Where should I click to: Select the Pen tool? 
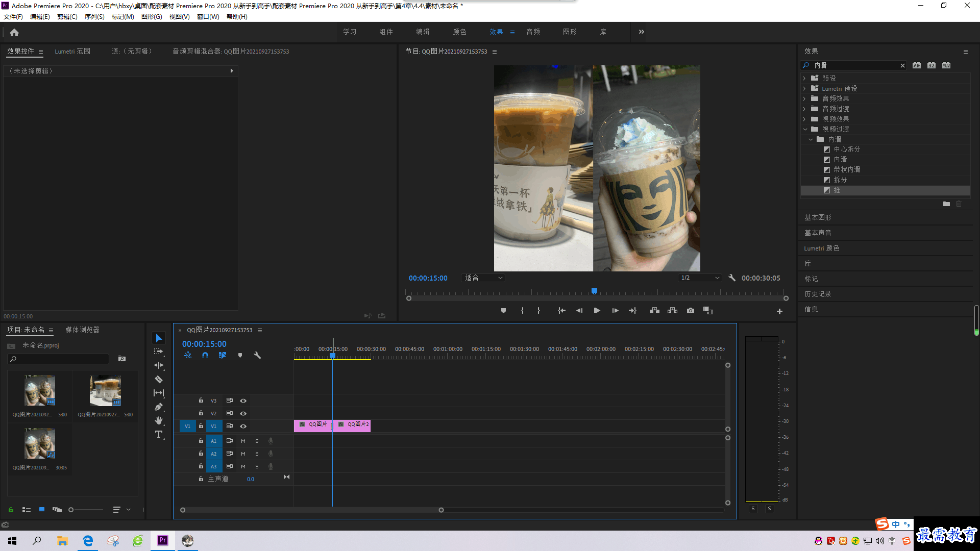coord(159,407)
